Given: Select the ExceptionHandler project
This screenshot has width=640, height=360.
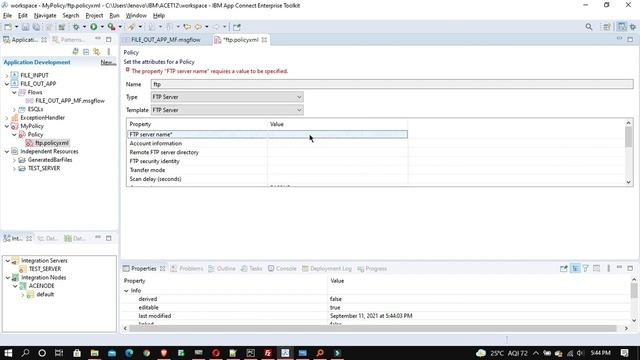Looking at the screenshot, I should 42,118.
